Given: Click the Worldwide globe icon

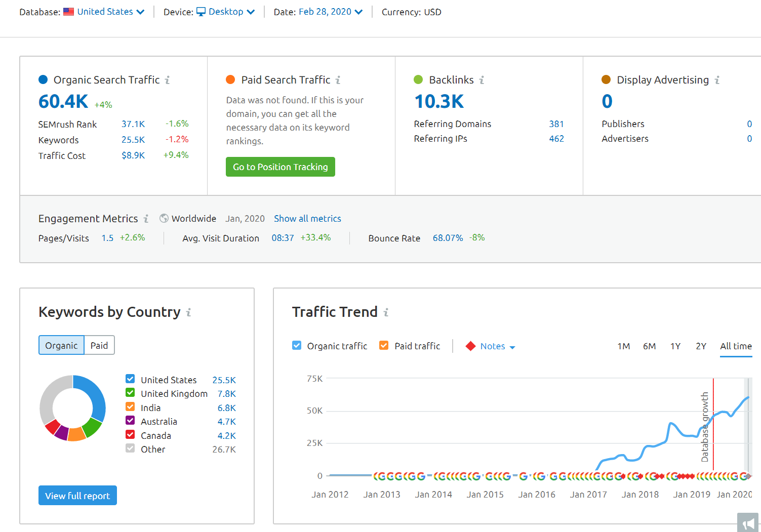Looking at the screenshot, I should pos(164,218).
